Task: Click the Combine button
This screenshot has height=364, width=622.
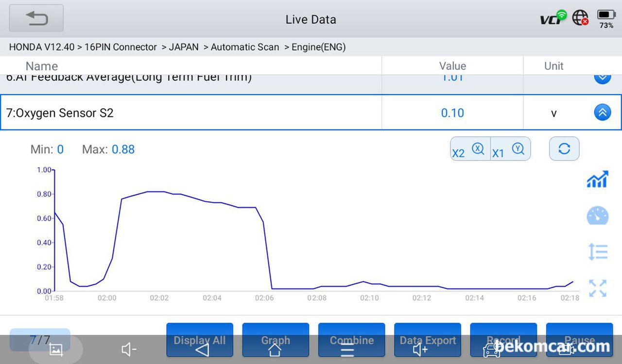Action: (x=352, y=340)
